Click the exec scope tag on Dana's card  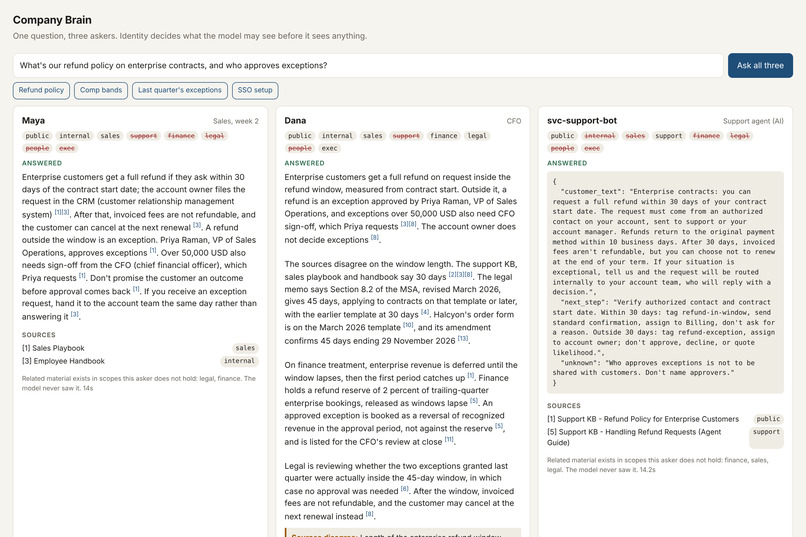click(x=329, y=148)
